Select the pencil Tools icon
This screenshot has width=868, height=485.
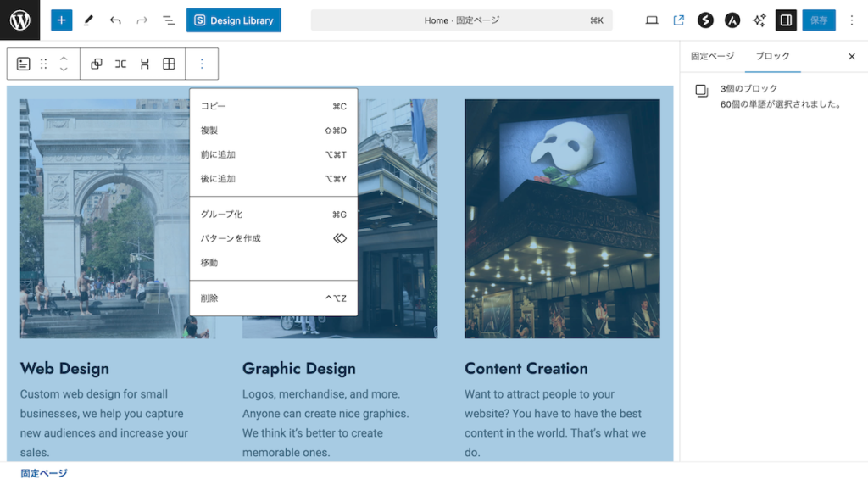88,20
